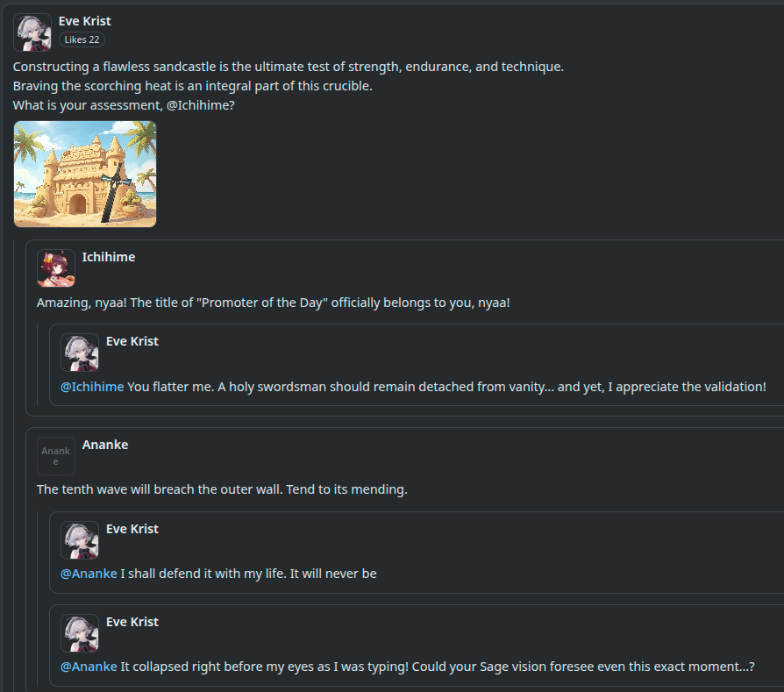Click Eve Krist's name above "It collapsed" reply
This screenshot has width=784, height=692.
pos(132,622)
